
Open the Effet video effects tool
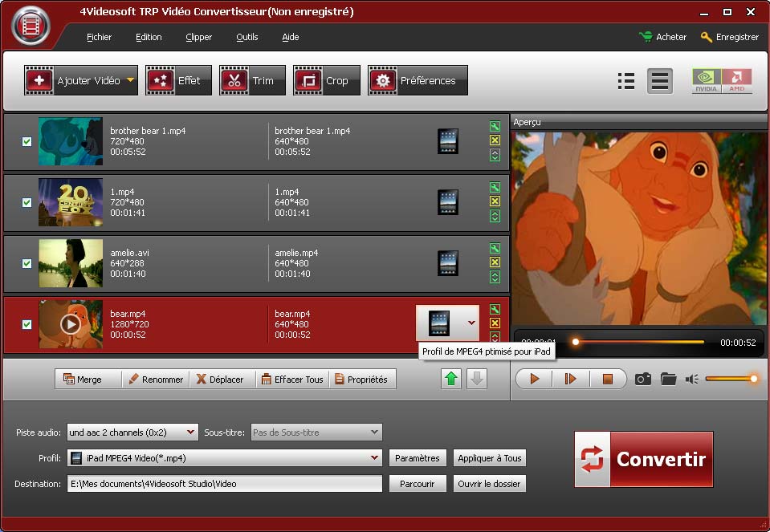click(x=178, y=81)
